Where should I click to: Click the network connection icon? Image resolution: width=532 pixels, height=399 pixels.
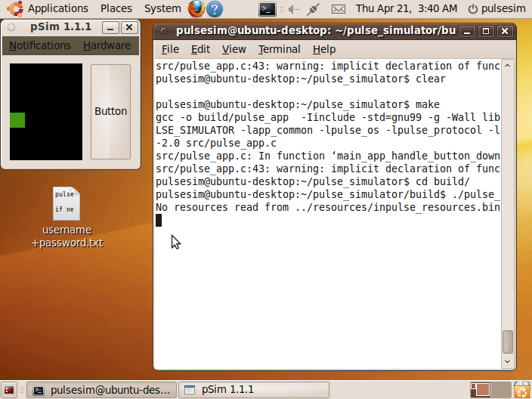point(314,9)
